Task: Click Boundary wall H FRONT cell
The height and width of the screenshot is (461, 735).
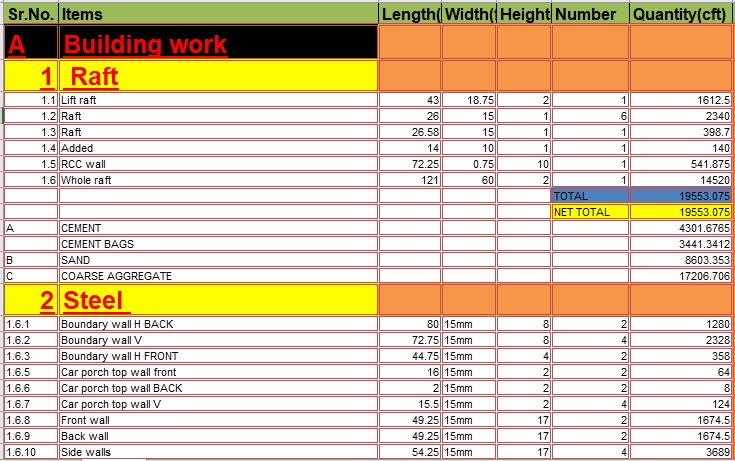Action: [218, 356]
